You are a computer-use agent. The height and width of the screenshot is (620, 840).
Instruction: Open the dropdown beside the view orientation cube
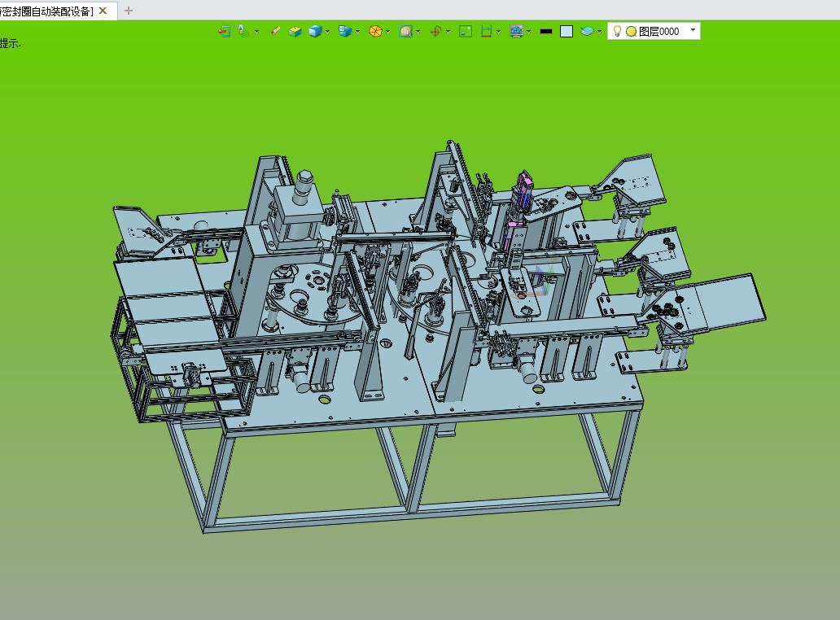[357, 32]
